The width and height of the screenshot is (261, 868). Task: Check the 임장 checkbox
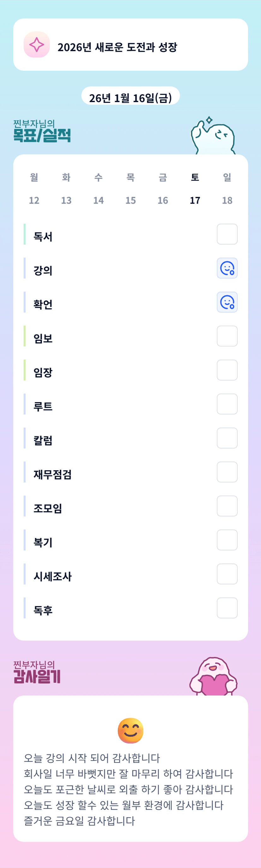(x=227, y=370)
